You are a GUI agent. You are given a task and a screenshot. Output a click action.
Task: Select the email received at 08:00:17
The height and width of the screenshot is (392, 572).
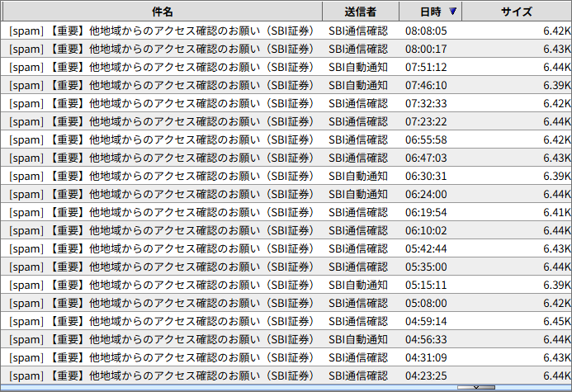[x=286, y=49]
